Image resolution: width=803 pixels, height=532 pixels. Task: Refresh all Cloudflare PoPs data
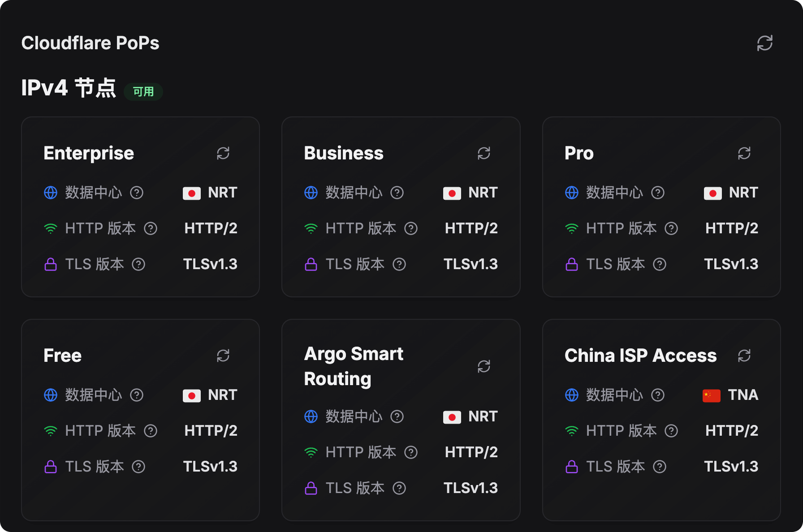pyautogui.click(x=764, y=43)
